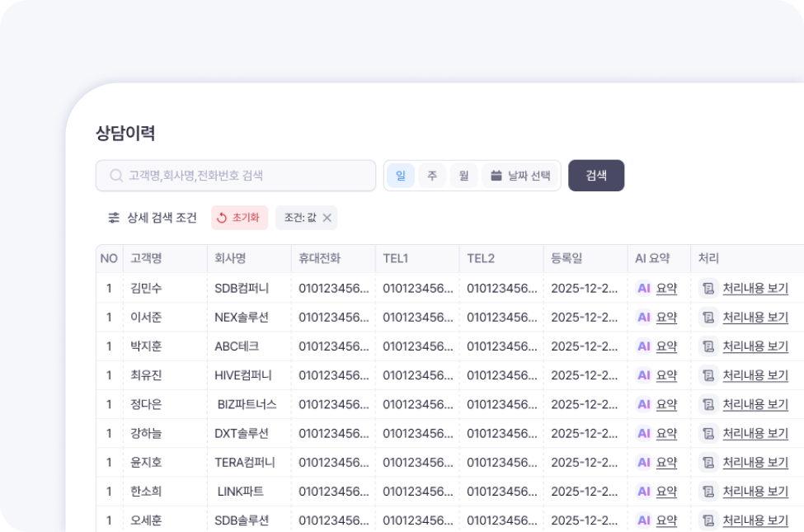Open 처리내용 보기 for 이서준
The width and height of the screenshot is (804, 532).
pos(755,318)
